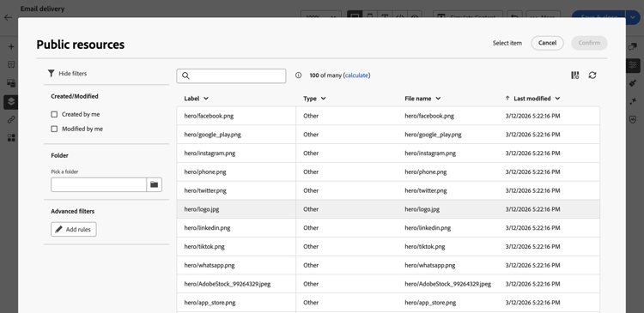The image size is (644, 313).
Task: Click the funnel filter icon
Action: [x=51, y=74]
